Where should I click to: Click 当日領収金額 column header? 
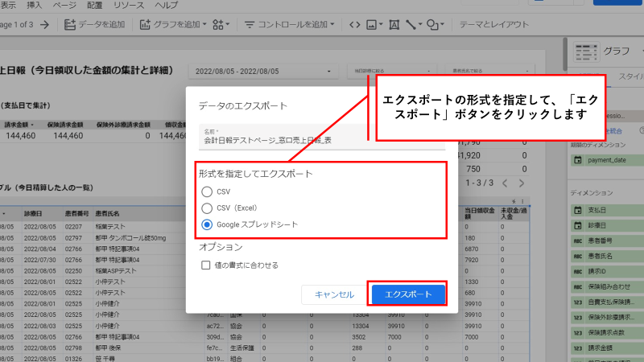click(x=479, y=213)
